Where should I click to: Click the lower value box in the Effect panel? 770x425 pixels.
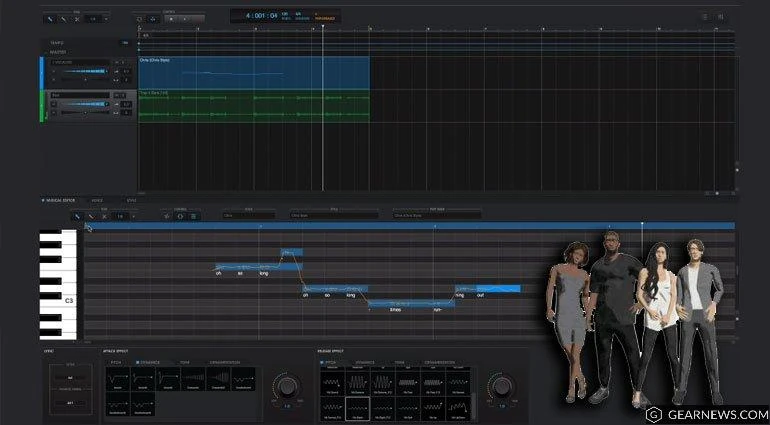click(70, 403)
